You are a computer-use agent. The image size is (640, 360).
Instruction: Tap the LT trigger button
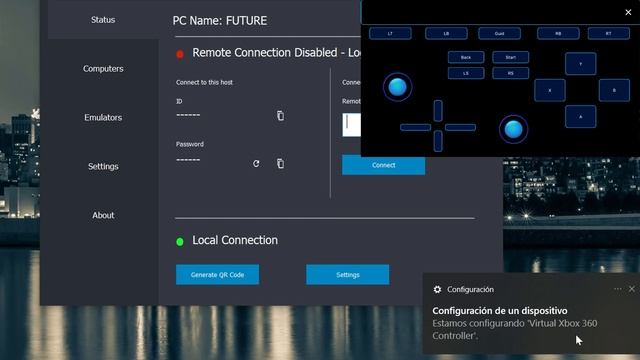click(x=390, y=33)
